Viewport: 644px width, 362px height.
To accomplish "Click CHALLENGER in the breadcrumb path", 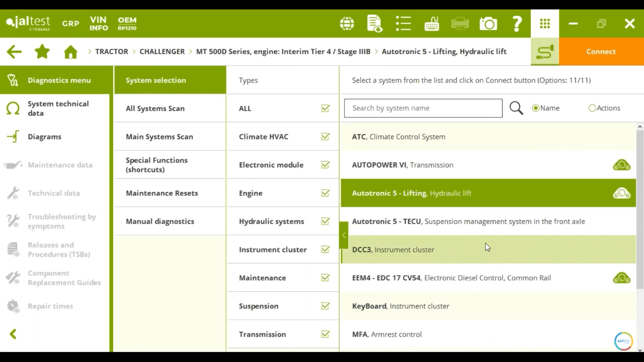I will click(x=162, y=52).
